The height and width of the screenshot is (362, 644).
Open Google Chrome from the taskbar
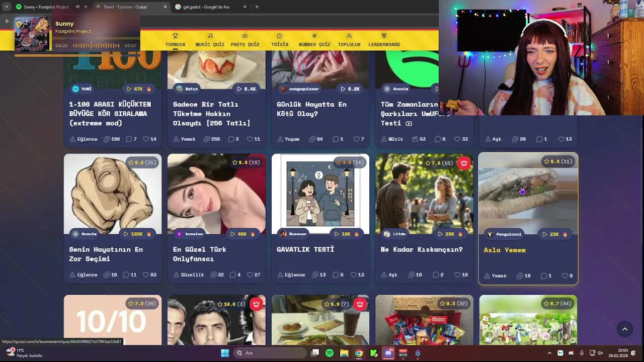(x=359, y=353)
